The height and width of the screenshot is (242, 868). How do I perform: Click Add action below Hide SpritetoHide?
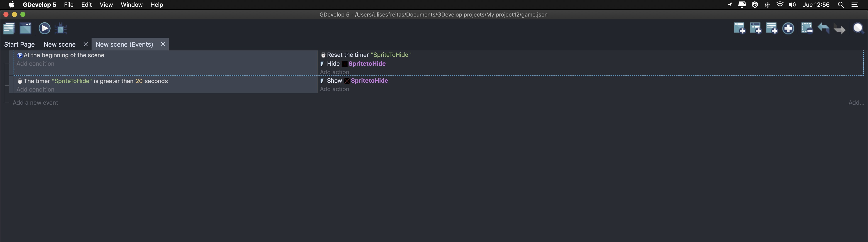coord(335,72)
